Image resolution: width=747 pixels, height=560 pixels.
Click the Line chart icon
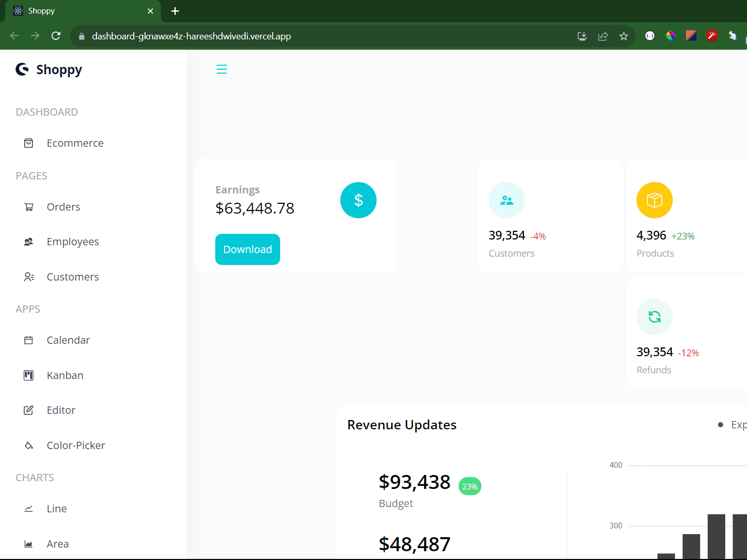[29, 509]
